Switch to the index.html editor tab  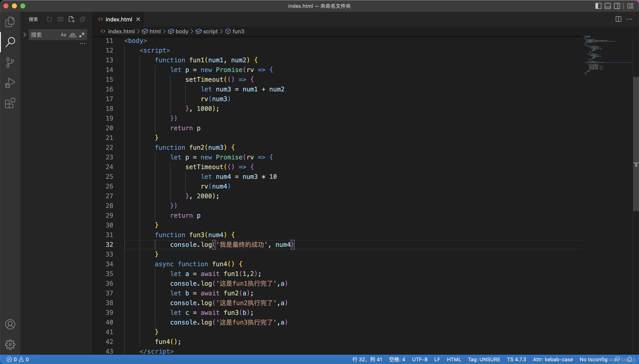point(119,19)
